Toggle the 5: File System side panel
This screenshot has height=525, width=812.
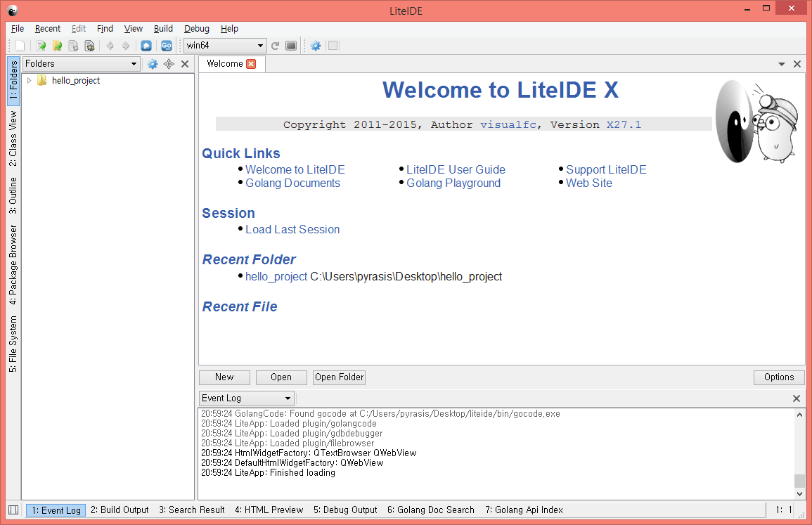point(13,344)
